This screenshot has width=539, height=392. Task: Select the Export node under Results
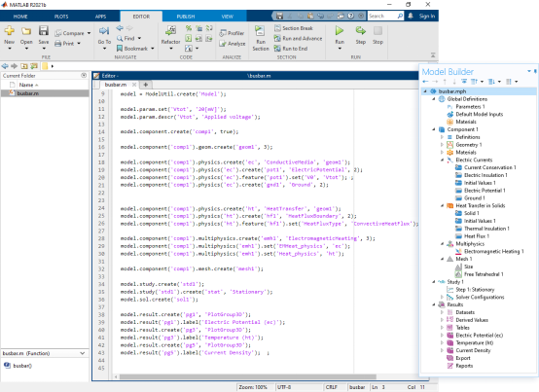click(x=463, y=358)
